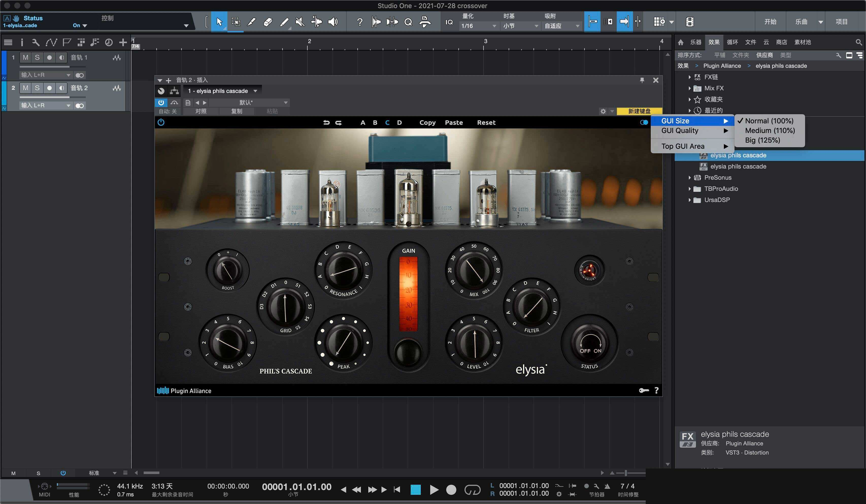Open plugin selector 1 - elysia phils cascade dropdown

222,91
